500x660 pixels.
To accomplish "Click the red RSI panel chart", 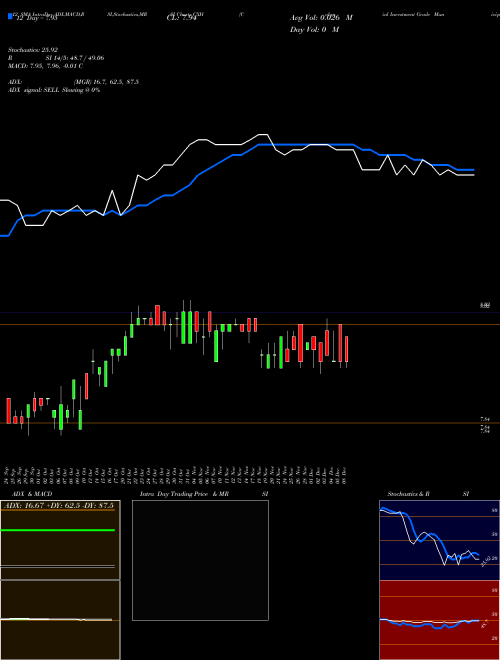I will pyautogui.click(x=439, y=620).
